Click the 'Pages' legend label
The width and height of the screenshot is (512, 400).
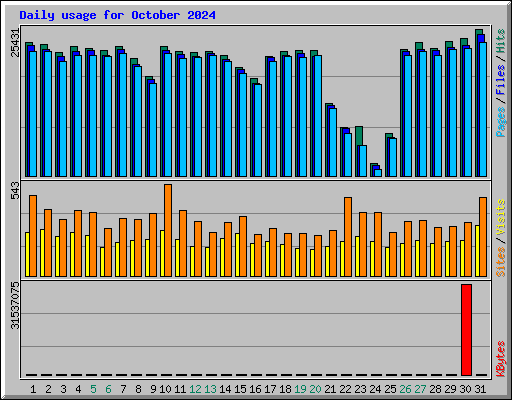tap(501, 122)
